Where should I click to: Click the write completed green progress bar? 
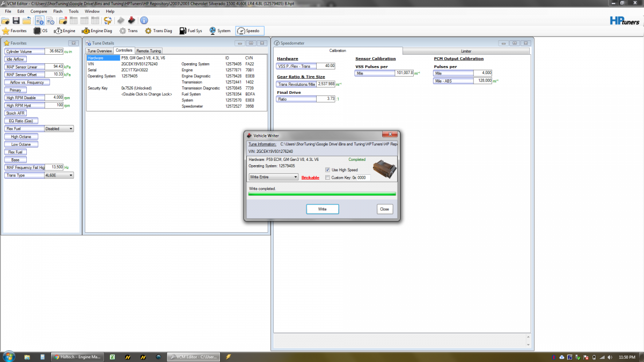pyautogui.click(x=322, y=194)
